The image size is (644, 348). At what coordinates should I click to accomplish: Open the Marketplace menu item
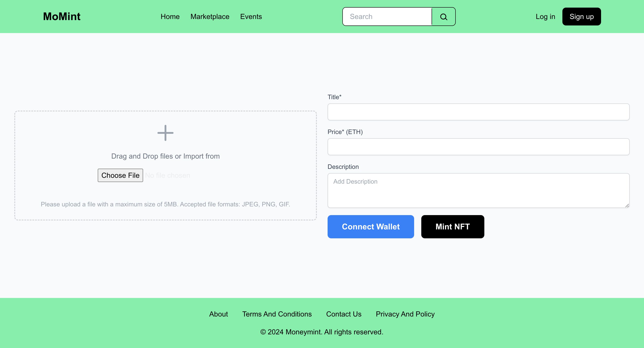[210, 16]
